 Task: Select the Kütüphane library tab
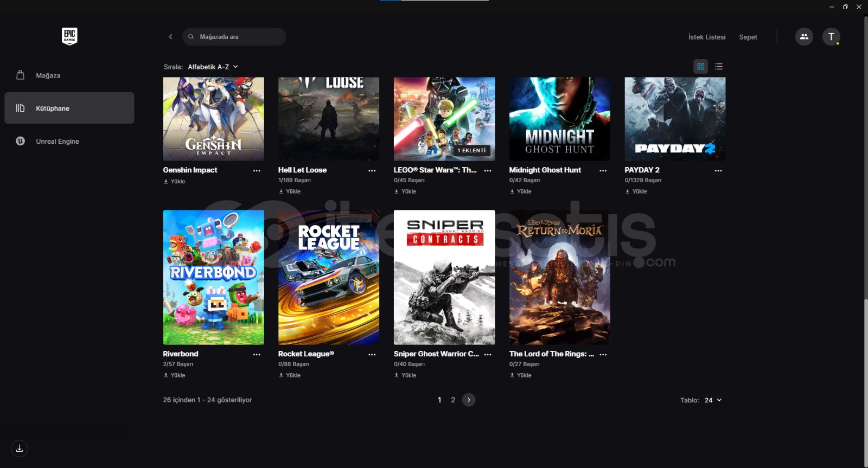click(x=69, y=108)
